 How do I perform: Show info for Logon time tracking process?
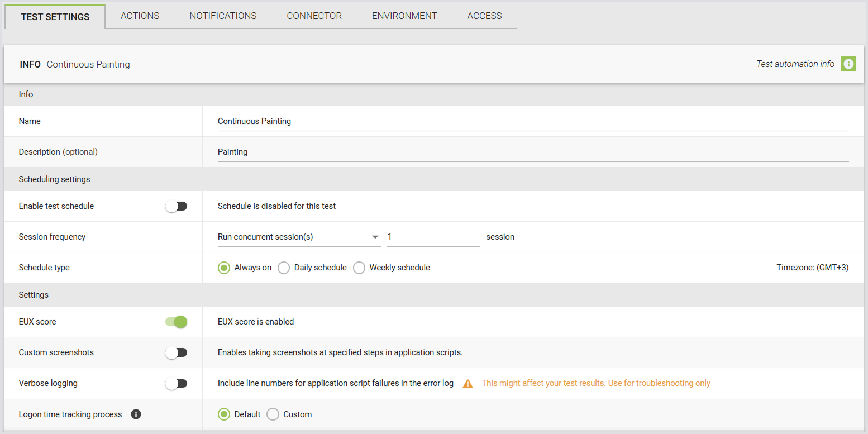[x=136, y=414]
